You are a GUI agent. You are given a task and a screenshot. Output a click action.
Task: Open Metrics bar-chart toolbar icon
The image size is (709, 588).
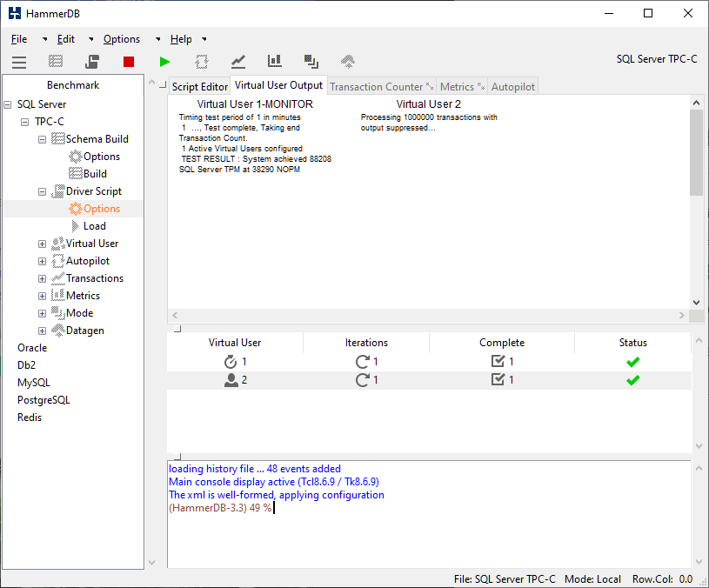coord(275,61)
